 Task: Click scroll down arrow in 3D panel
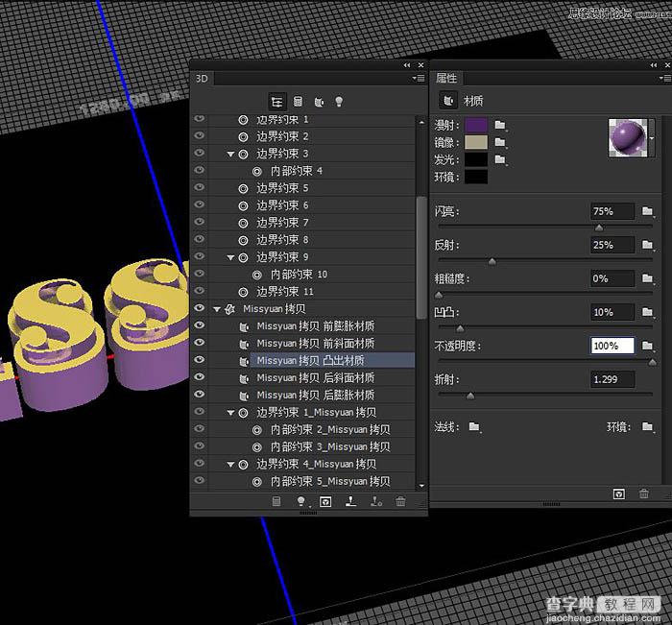point(421,486)
